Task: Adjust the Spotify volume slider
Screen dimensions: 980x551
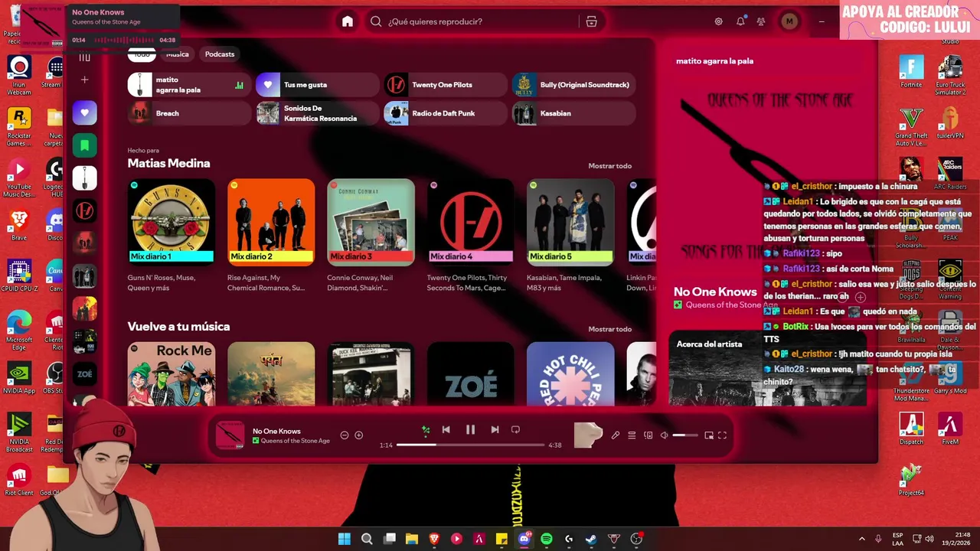Action: tap(685, 435)
